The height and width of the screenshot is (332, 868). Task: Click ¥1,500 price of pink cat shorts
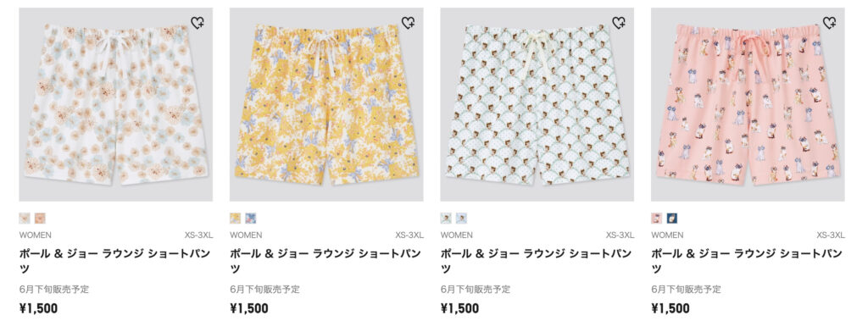tap(670, 308)
